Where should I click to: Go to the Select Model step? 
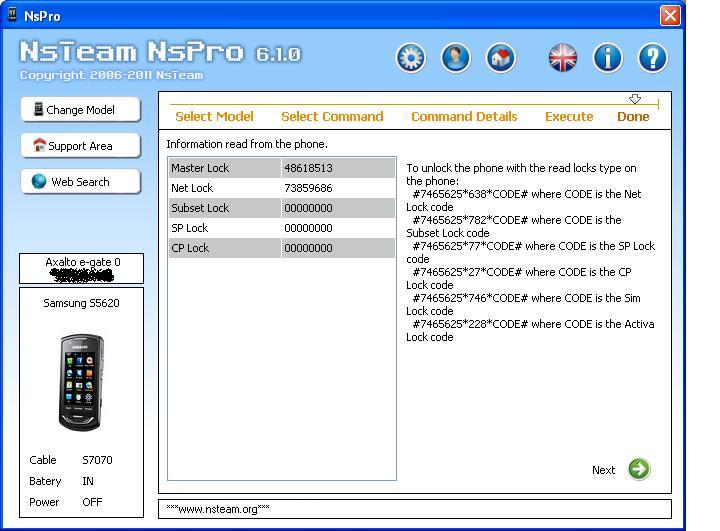pyautogui.click(x=214, y=117)
